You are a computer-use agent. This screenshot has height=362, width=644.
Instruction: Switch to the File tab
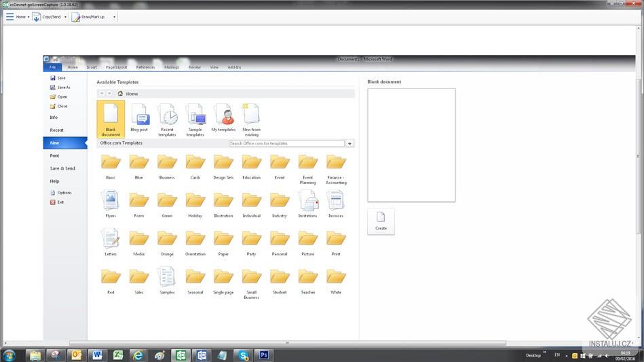click(52, 67)
